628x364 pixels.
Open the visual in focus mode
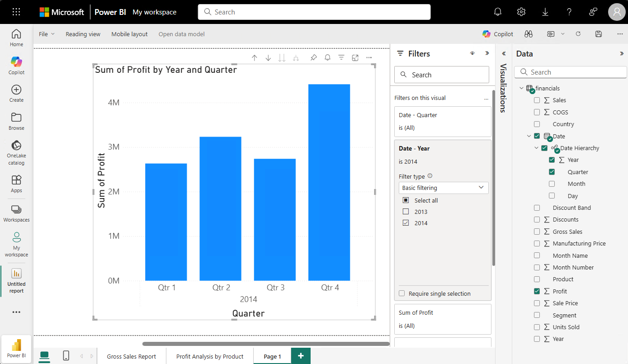pos(355,57)
